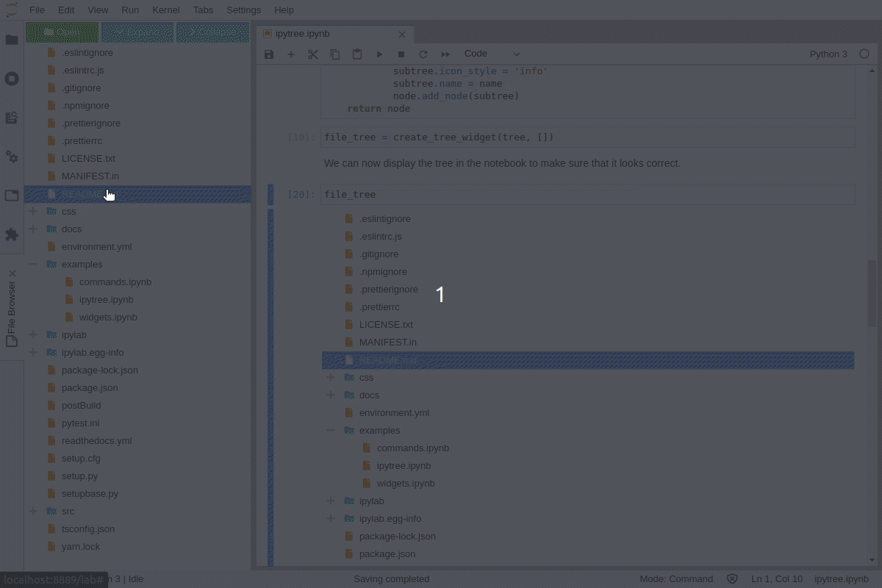Select MANIFEST.in in notebook output tree
882x588 pixels.
click(388, 342)
